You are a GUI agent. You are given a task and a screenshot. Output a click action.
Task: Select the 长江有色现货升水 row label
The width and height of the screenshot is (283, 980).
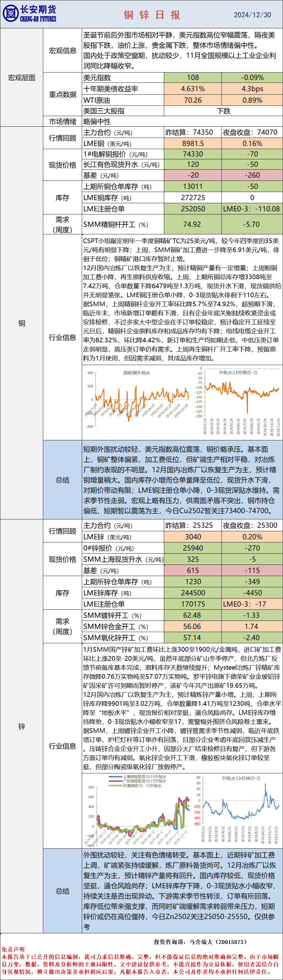121,164
